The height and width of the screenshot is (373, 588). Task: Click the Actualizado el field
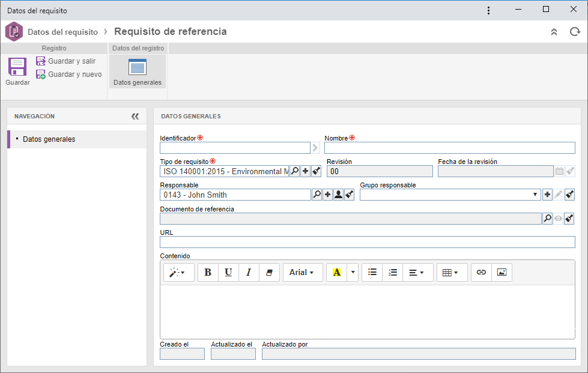click(x=233, y=354)
